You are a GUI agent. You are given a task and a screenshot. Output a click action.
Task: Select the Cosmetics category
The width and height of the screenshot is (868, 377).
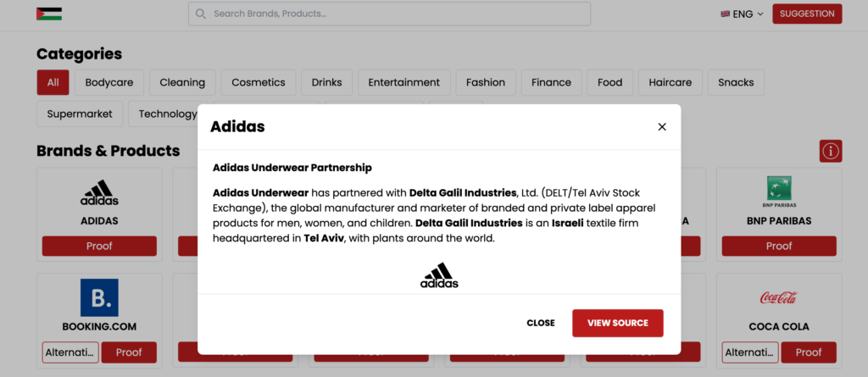pos(259,82)
